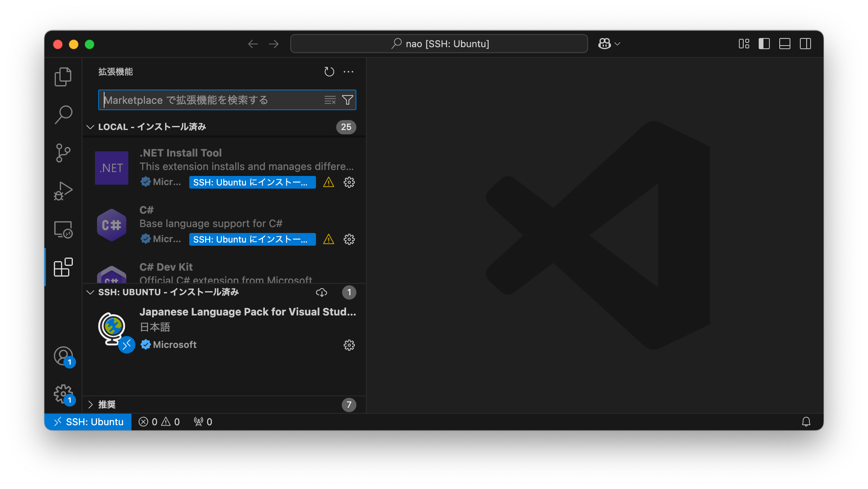Expand the 推奨 recommended section
This screenshot has height=489, width=868.
90,405
